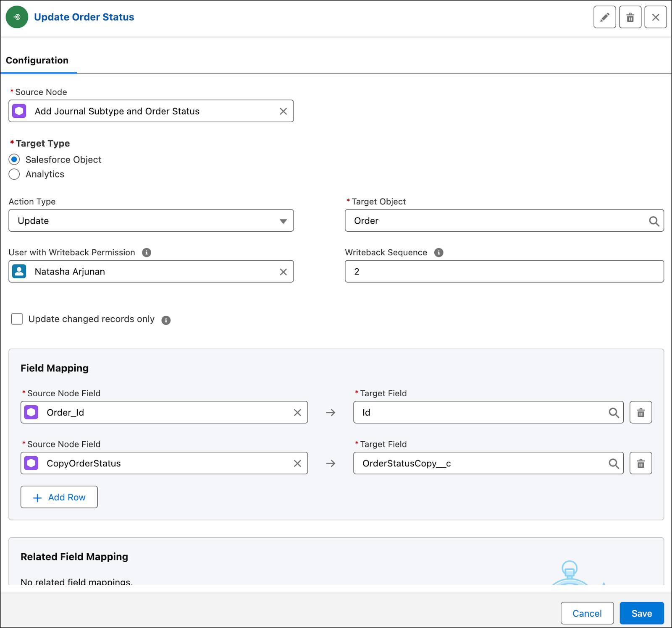Click the Add Row button
The height and width of the screenshot is (628, 672).
tap(59, 497)
